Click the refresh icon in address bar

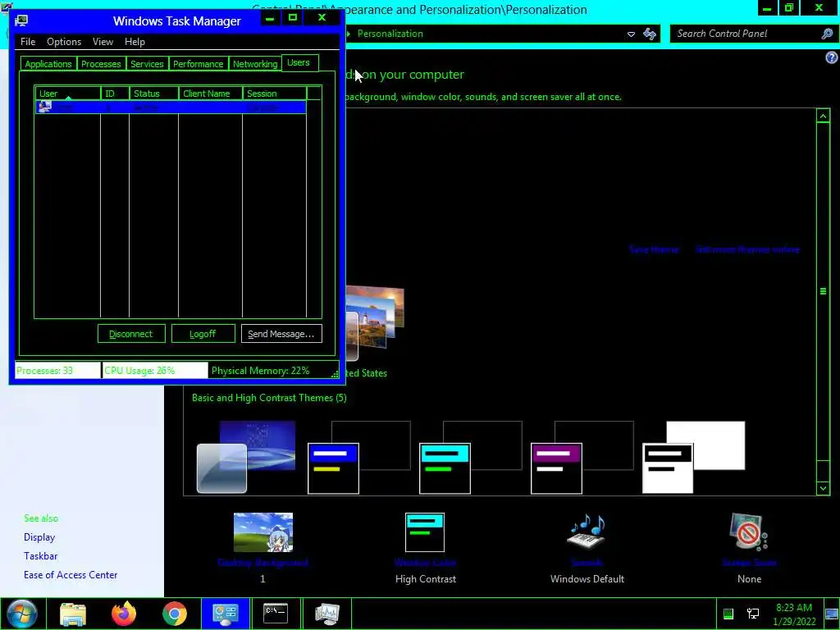point(650,34)
